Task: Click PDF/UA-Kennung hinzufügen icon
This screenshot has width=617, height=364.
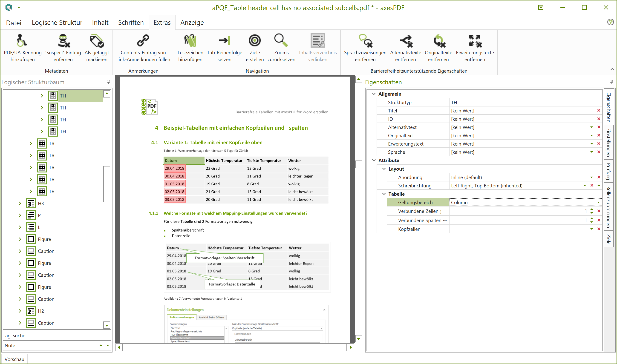Action: click(22, 41)
